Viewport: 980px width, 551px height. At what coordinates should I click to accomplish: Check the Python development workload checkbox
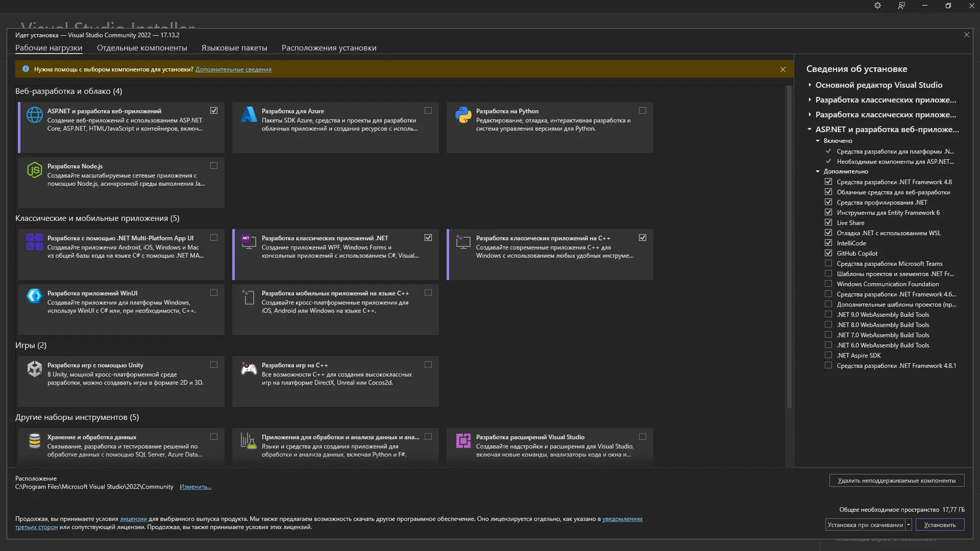coord(643,110)
